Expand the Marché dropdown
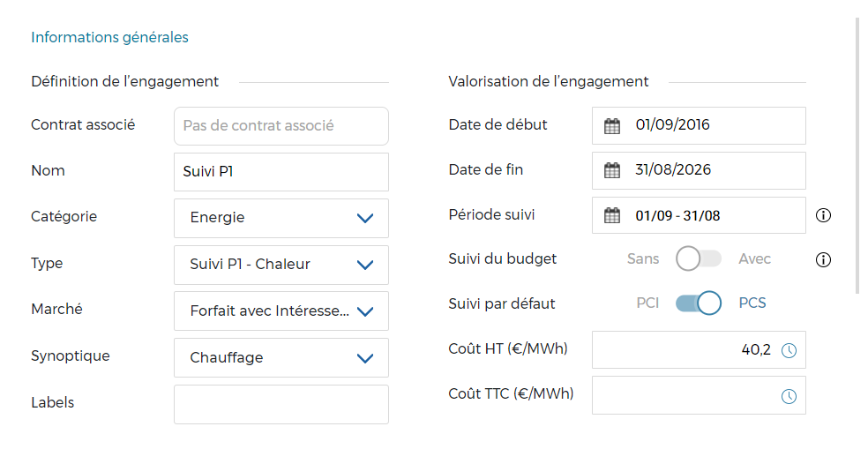Viewport: 868px width, 464px height. point(281,311)
